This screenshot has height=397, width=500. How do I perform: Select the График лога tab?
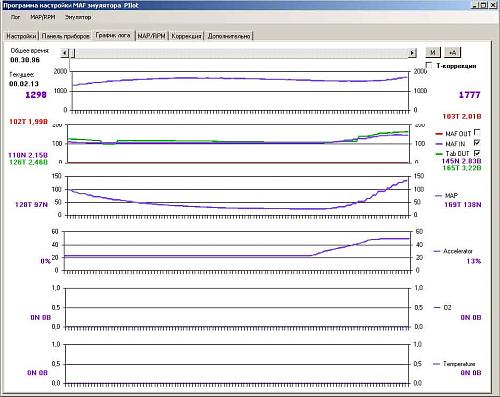[x=113, y=35]
